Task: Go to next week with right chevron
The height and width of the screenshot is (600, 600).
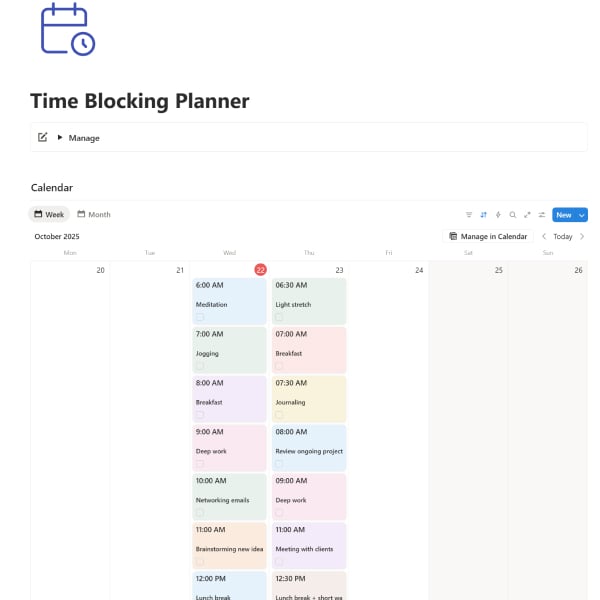Action: (582, 237)
